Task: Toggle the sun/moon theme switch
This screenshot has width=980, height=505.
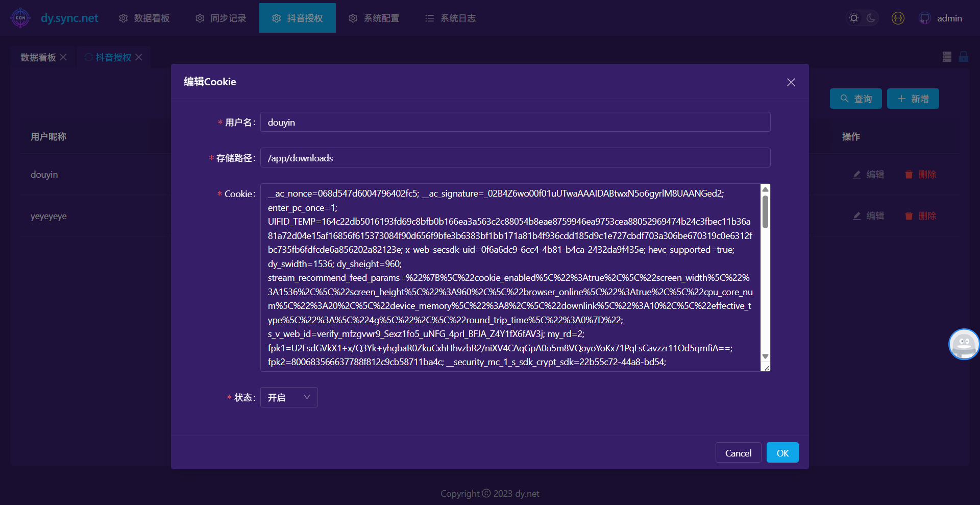Action: click(862, 18)
